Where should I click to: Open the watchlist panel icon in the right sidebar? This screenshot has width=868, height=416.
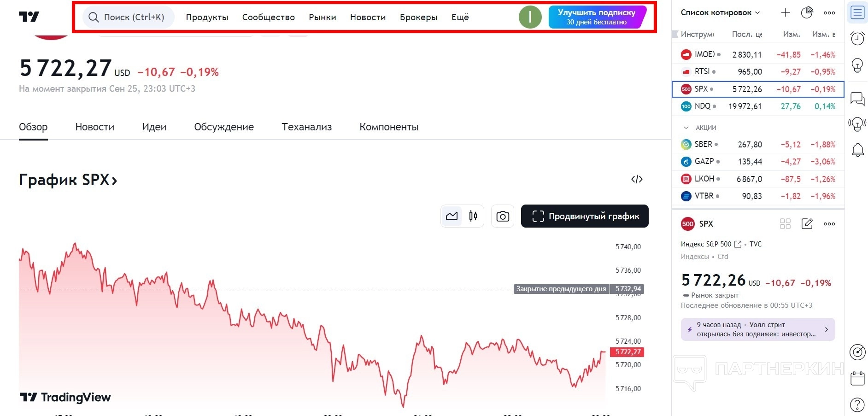[x=857, y=12]
